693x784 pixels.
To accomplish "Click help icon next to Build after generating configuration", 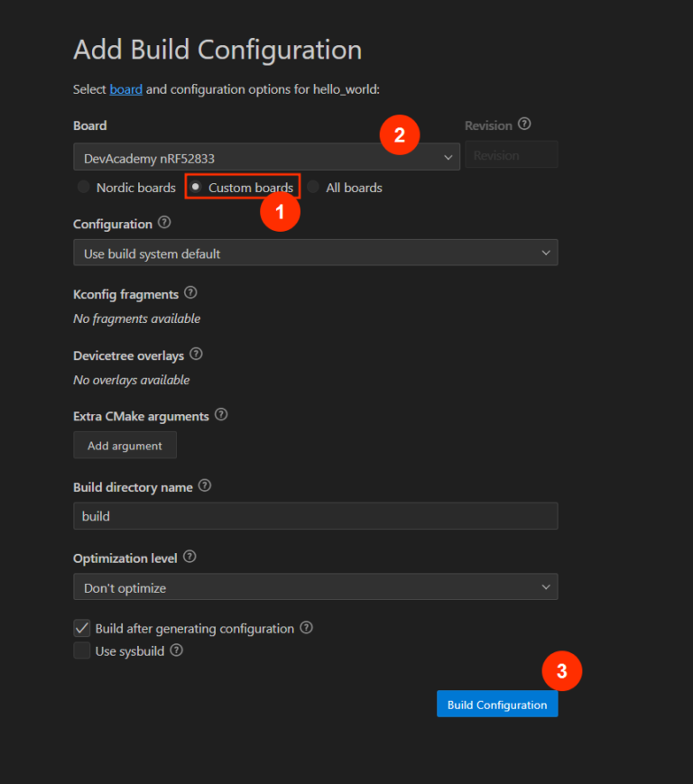I will click(307, 628).
